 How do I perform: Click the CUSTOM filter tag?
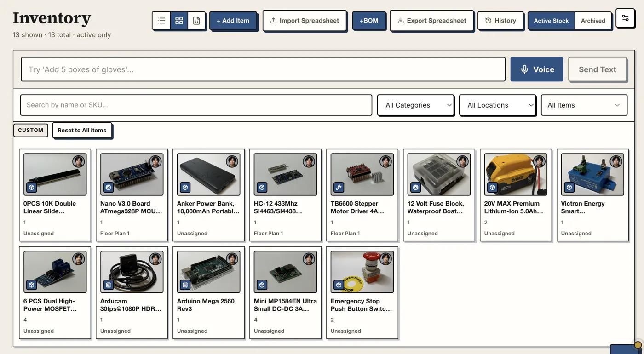[31, 130]
